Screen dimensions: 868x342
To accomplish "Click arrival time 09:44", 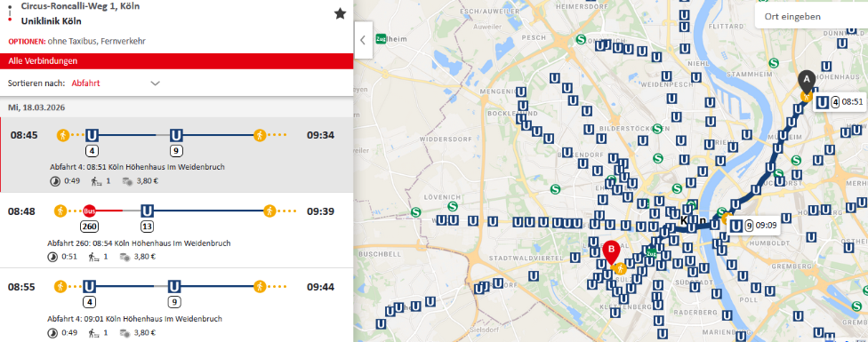I will (320, 287).
